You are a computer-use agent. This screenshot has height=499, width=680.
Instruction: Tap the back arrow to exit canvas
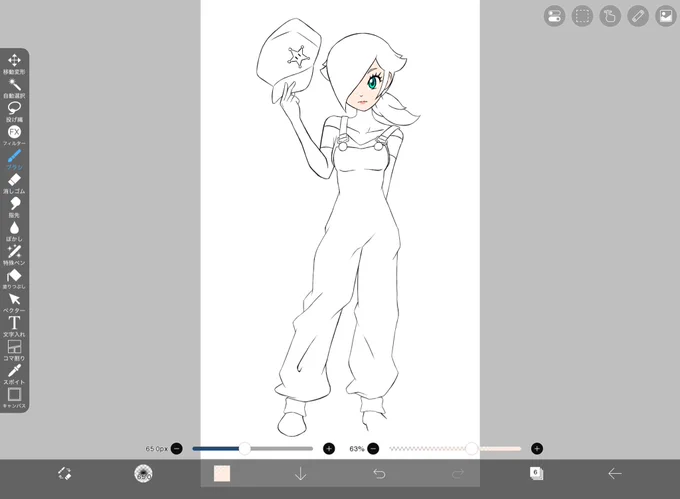[x=615, y=474]
